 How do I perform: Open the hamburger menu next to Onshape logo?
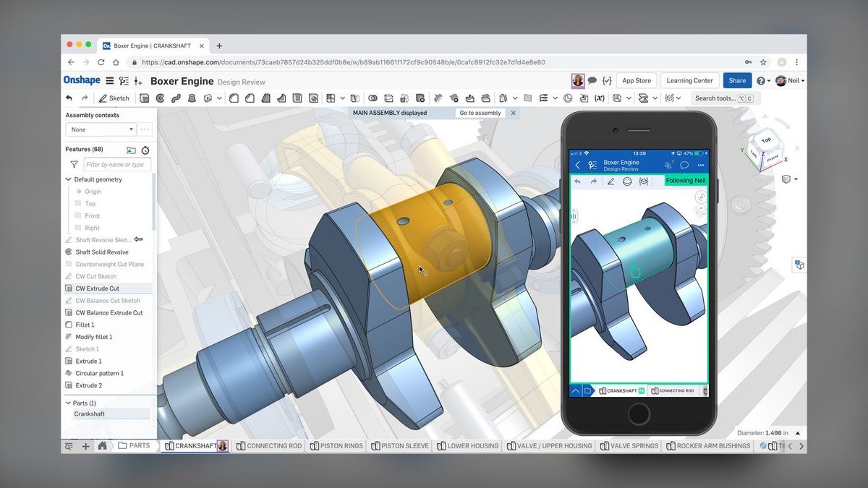click(109, 81)
